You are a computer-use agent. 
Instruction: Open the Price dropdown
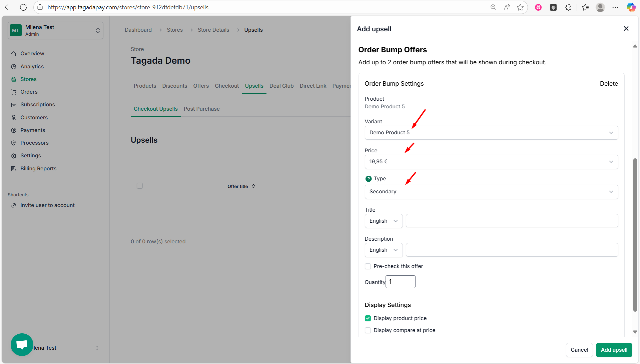click(491, 162)
